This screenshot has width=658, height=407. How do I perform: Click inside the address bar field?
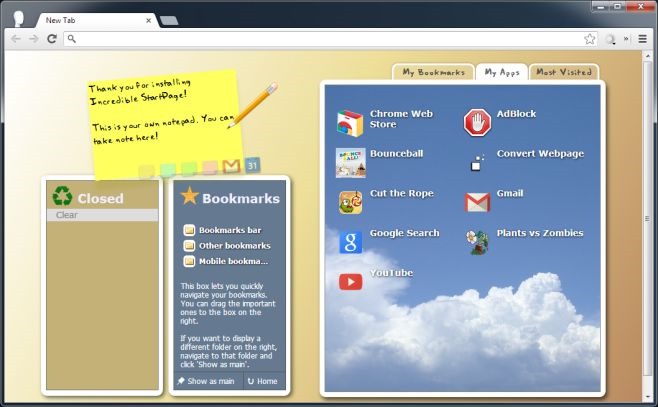point(332,39)
